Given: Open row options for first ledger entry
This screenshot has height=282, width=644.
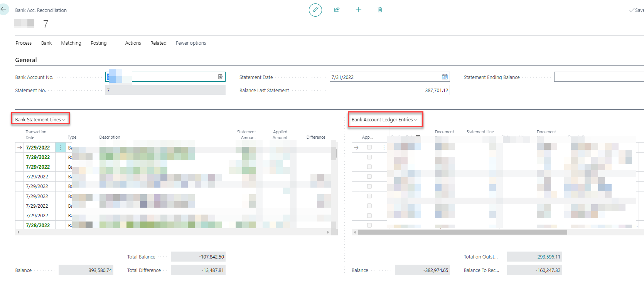Looking at the screenshot, I should point(384,148).
